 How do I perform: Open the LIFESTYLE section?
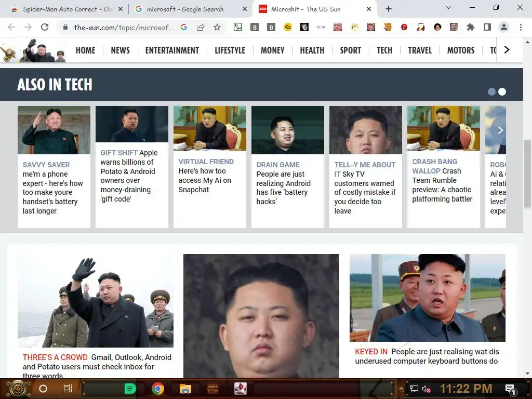(230, 50)
